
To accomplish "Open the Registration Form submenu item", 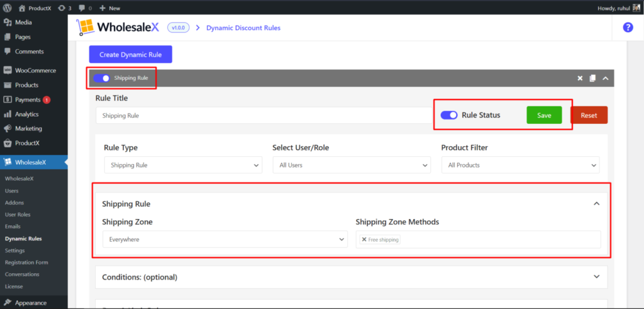I will (26, 262).
